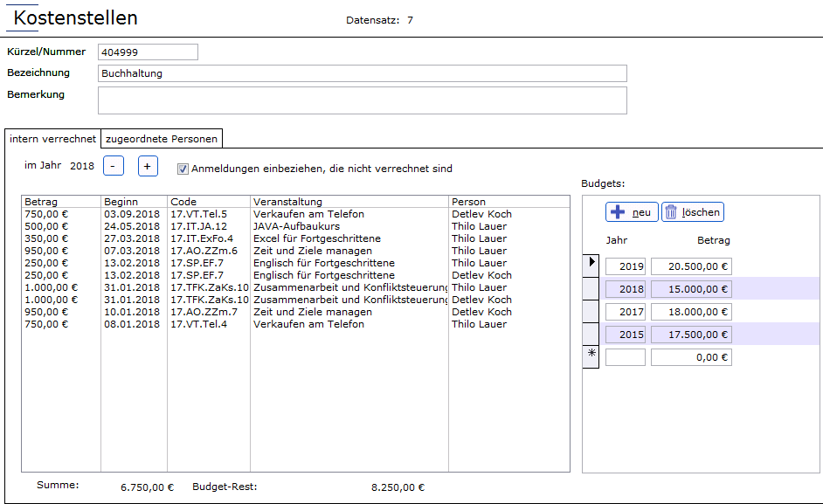The width and height of the screenshot is (823, 504).
Task: Click the Bezeichnung field with 'Buchhaltung'
Action: [x=362, y=73]
